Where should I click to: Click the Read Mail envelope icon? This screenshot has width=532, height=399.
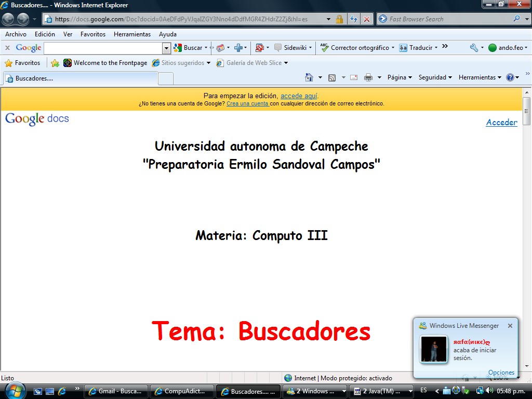[354, 77]
